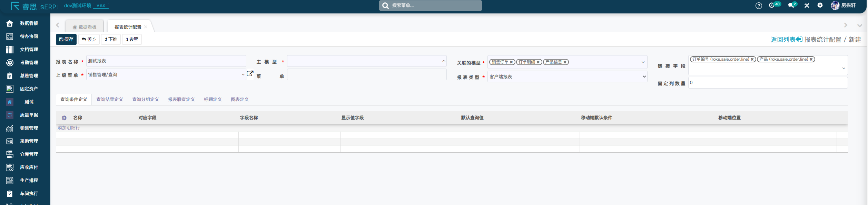Viewport: 868px width, 205px height.
Task: Open the 车间执行 sidebar icon
Action: [x=10, y=194]
